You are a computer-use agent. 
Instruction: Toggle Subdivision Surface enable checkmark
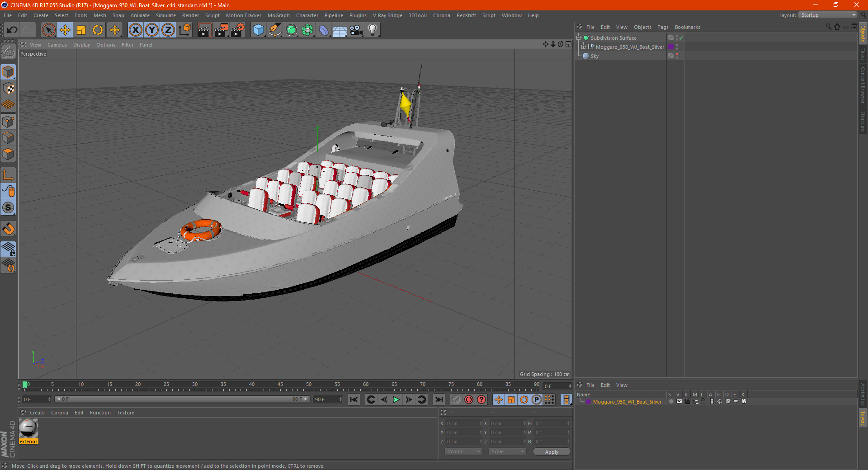(681, 38)
